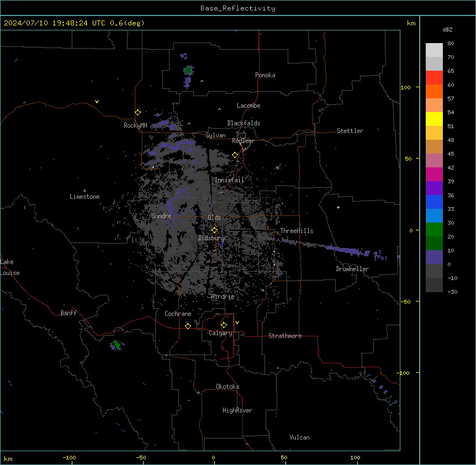Screen dimensions: 476x465
Task: Click the Strathmore city label
Action: click(x=285, y=336)
